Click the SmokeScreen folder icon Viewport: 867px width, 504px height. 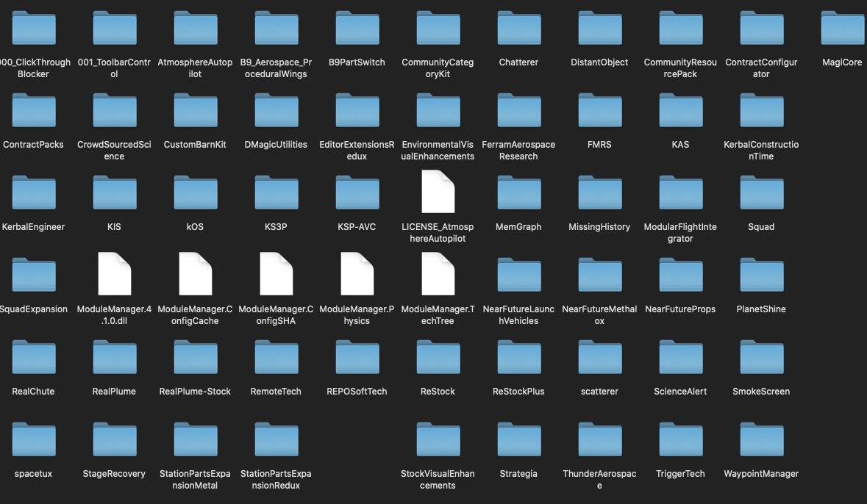pos(761,357)
